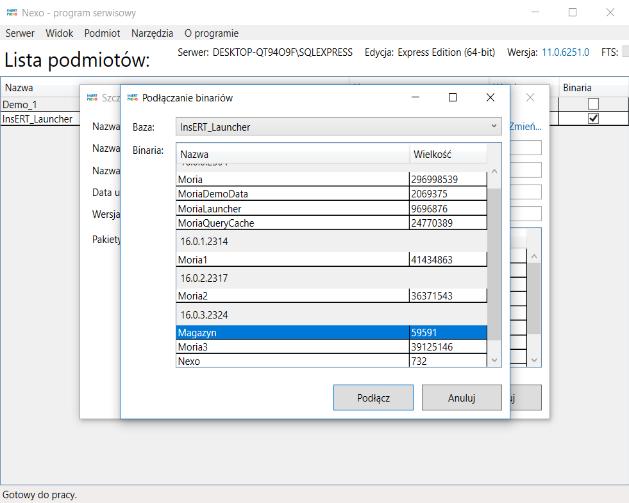Viewport: 629px width, 503px height.
Task: Click the Zmień... link behind the dialog
Action: [x=526, y=127]
